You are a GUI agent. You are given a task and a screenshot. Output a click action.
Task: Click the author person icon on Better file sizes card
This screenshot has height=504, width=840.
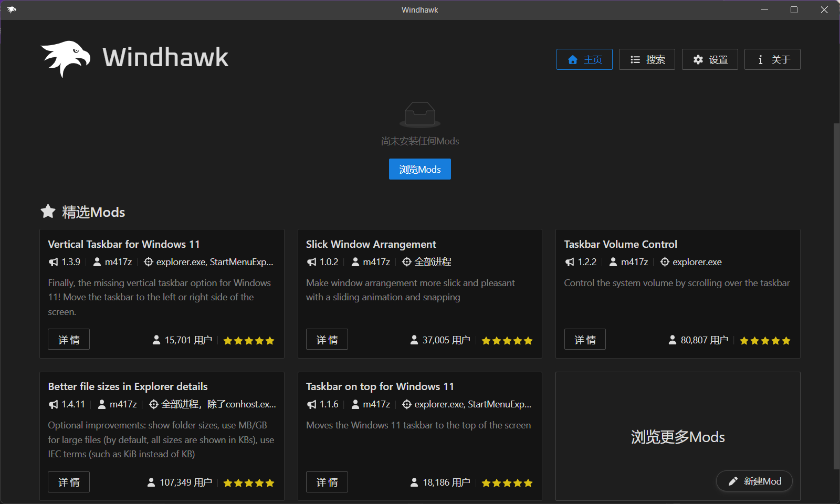(x=102, y=404)
